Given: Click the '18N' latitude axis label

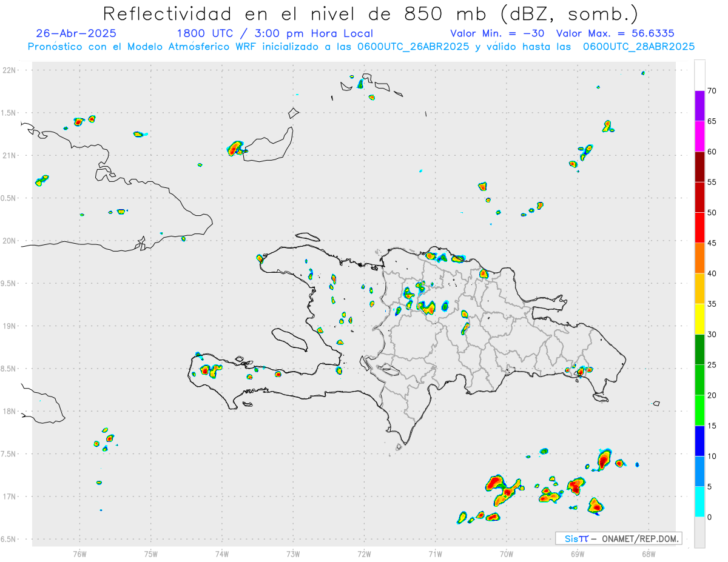Looking at the screenshot, I should point(10,411).
